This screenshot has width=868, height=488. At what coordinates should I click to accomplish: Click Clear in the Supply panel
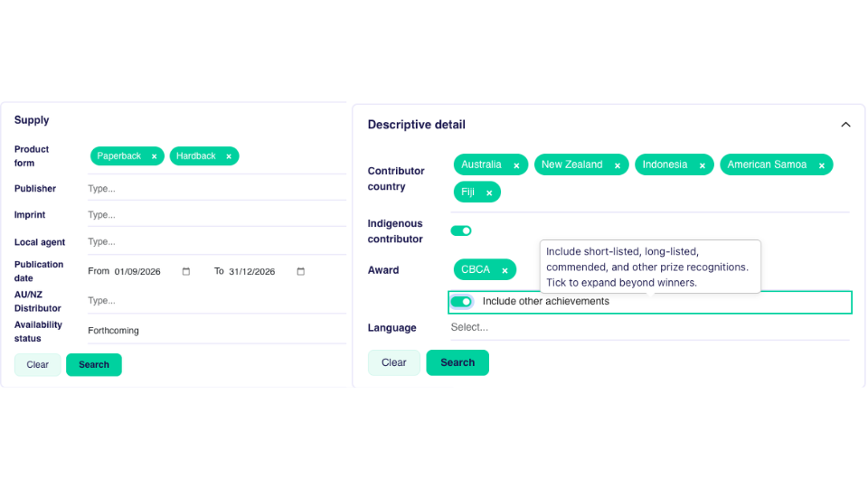pos(38,364)
